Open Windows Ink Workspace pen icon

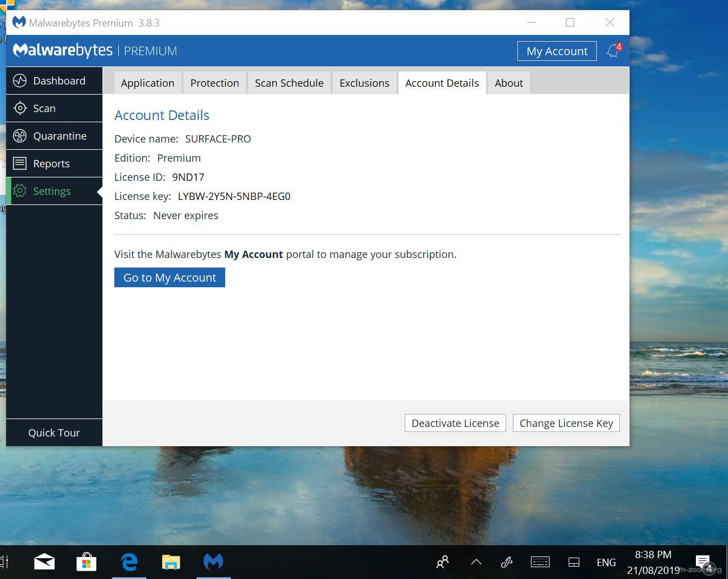(507, 562)
